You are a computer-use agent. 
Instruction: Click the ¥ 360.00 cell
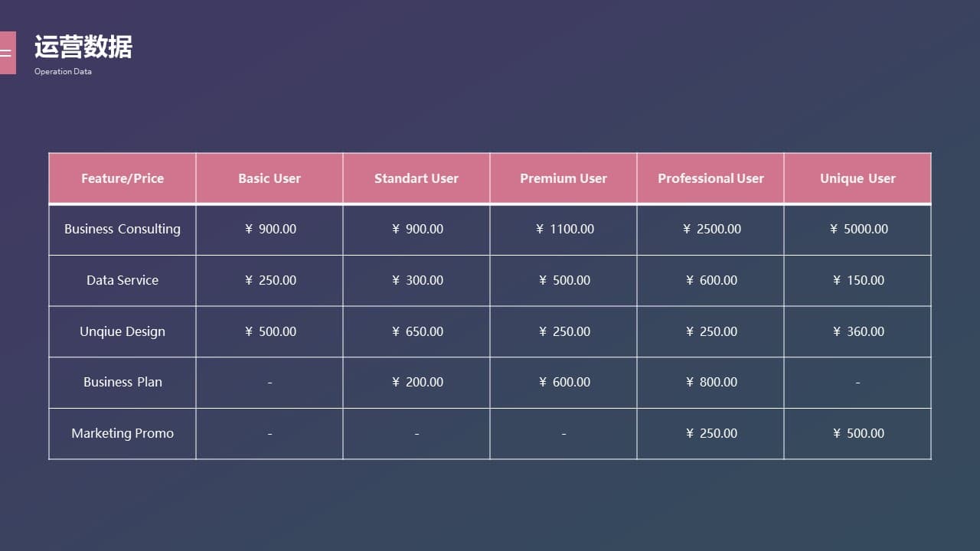(x=857, y=331)
